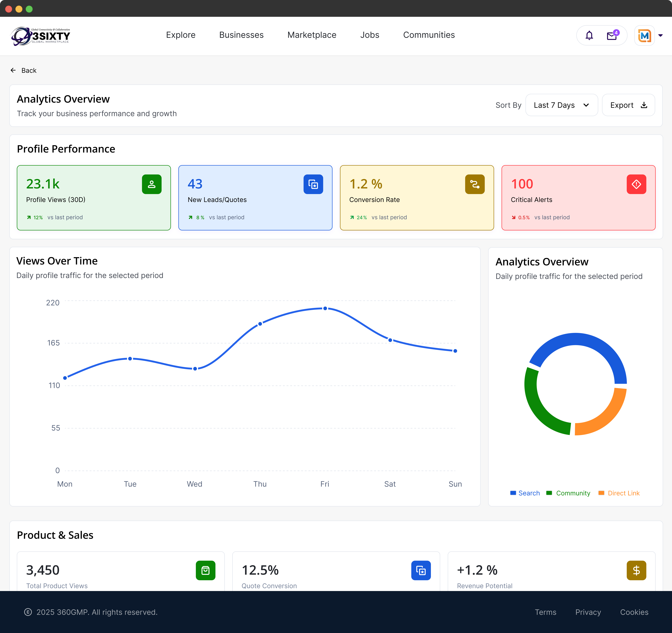Screen dimensions: 672x633
Task: Go back using the Back arrow
Action: pyautogui.click(x=13, y=70)
